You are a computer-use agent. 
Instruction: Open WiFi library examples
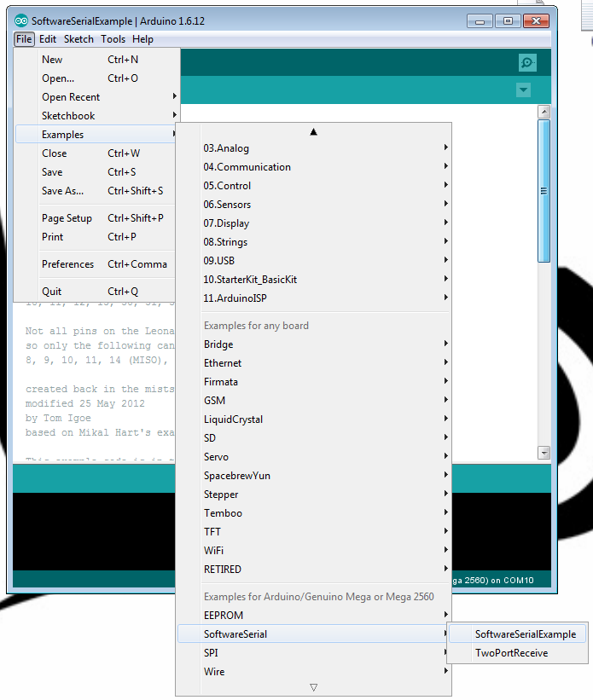tap(314, 551)
